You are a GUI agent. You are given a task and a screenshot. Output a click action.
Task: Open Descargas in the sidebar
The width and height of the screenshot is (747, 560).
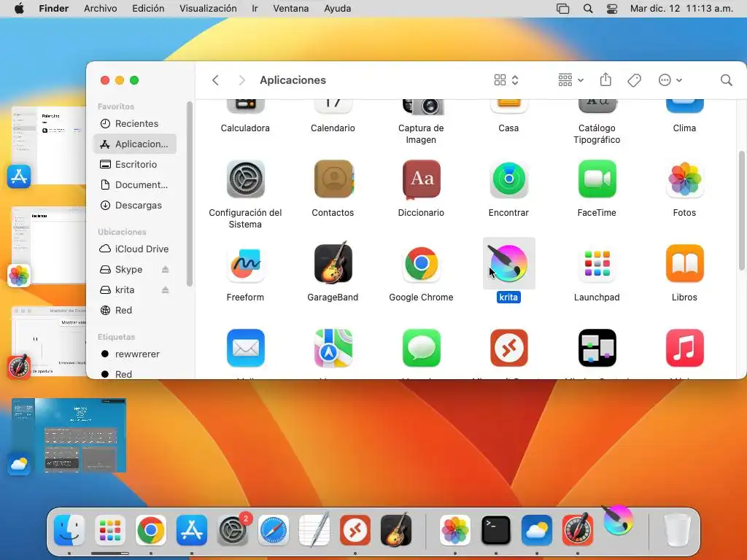135,205
